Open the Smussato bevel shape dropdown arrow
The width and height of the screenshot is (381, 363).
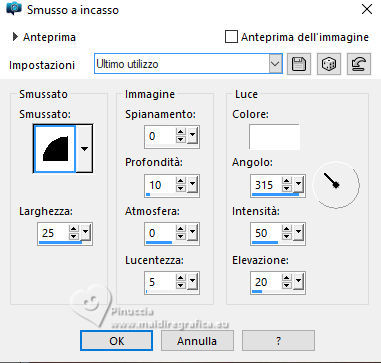click(x=84, y=149)
